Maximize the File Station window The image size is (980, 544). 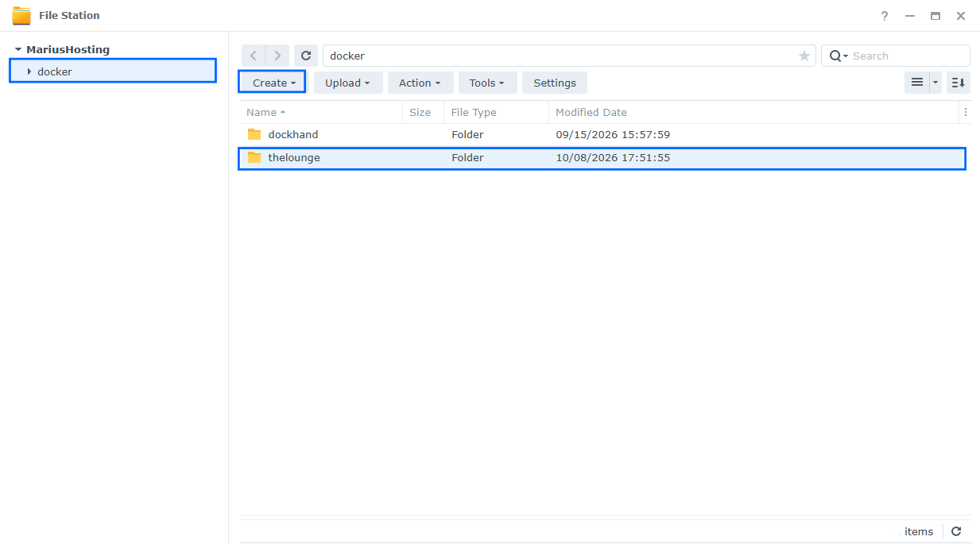(935, 16)
